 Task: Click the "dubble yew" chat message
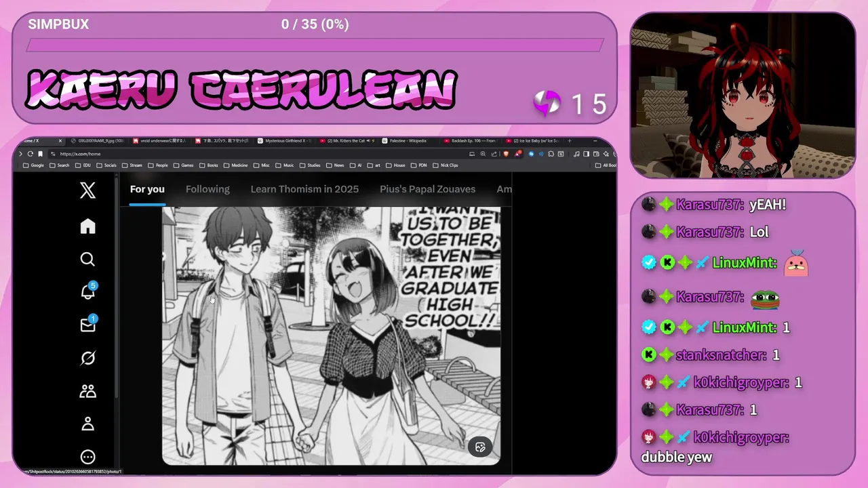click(677, 457)
